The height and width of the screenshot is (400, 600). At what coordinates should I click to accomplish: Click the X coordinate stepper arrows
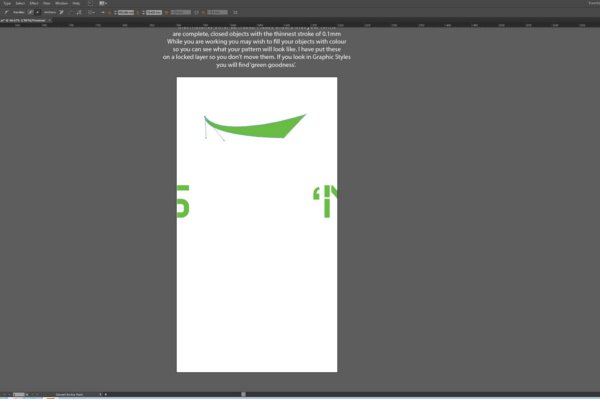tap(115, 12)
